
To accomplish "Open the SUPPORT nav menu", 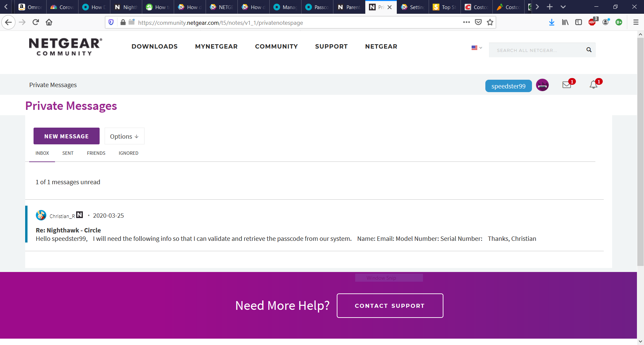I will click(331, 47).
